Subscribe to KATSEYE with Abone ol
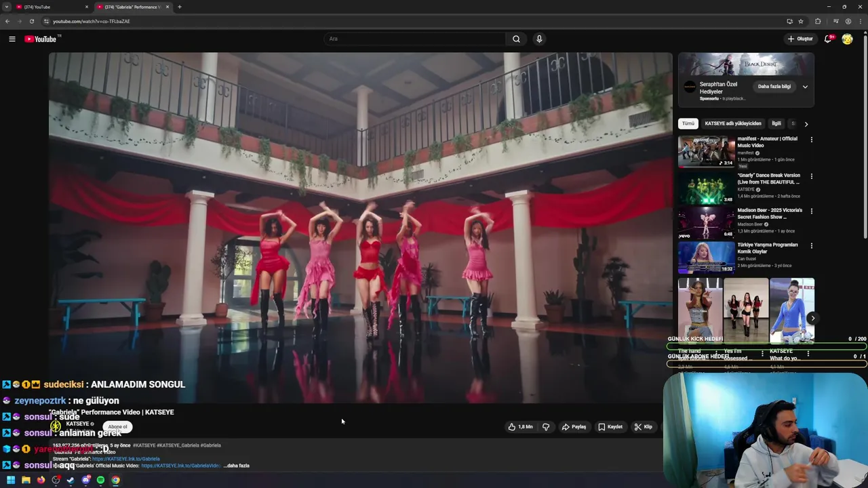 pyautogui.click(x=117, y=427)
